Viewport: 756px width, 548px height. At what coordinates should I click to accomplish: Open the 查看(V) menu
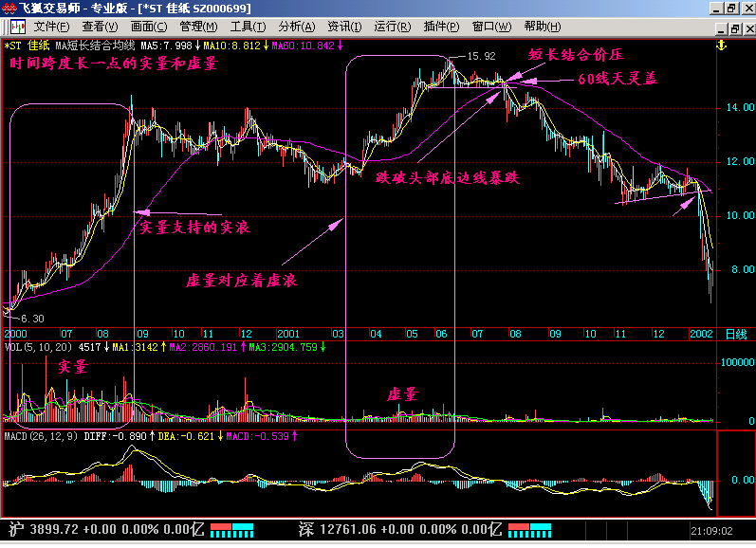pos(101,27)
